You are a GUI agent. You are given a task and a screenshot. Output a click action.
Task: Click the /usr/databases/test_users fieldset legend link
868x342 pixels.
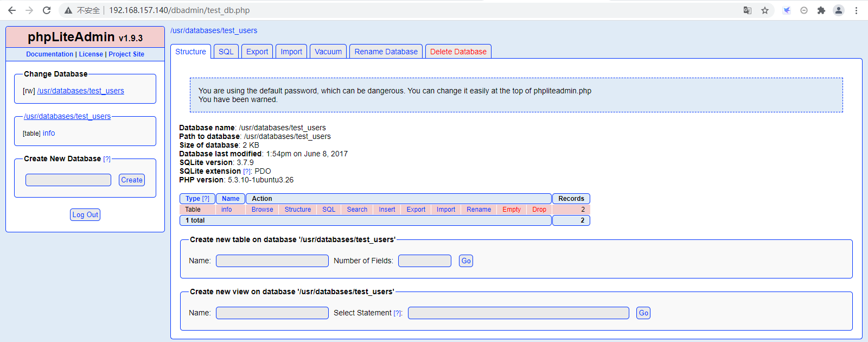[x=67, y=116]
